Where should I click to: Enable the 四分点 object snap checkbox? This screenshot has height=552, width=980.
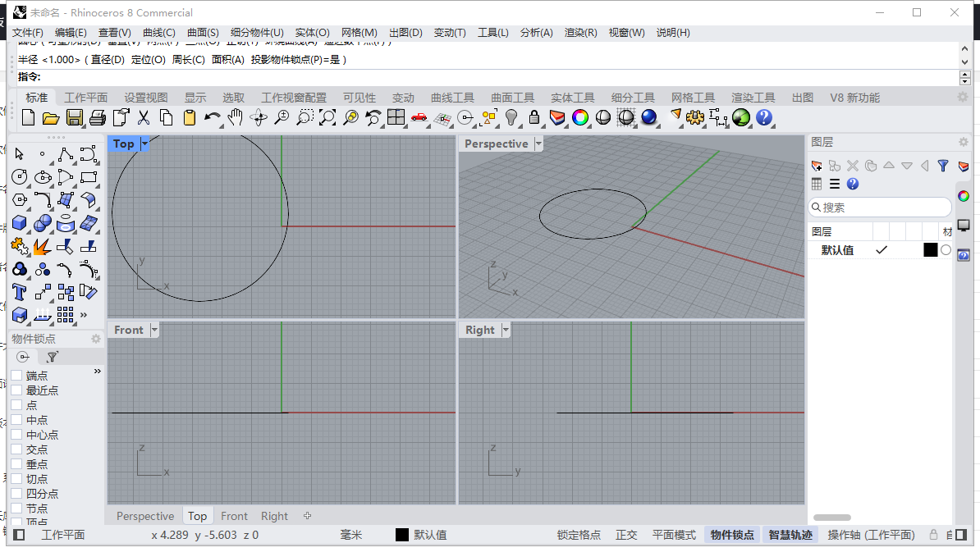(x=17, y=493)
